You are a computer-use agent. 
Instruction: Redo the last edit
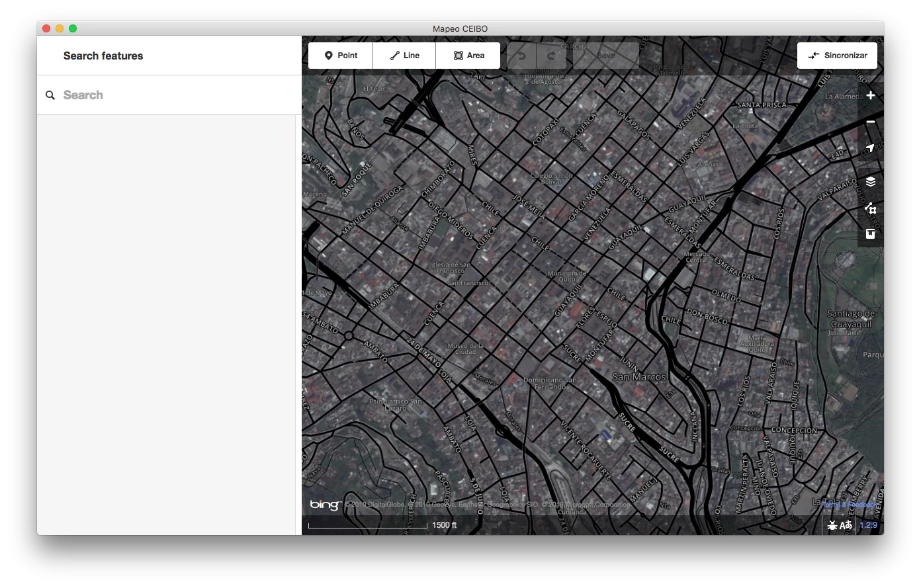coord(551,56)
